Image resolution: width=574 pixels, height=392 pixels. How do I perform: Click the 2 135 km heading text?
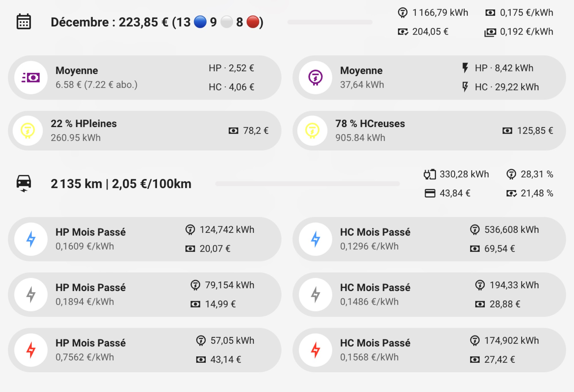(x=76, y=184)
